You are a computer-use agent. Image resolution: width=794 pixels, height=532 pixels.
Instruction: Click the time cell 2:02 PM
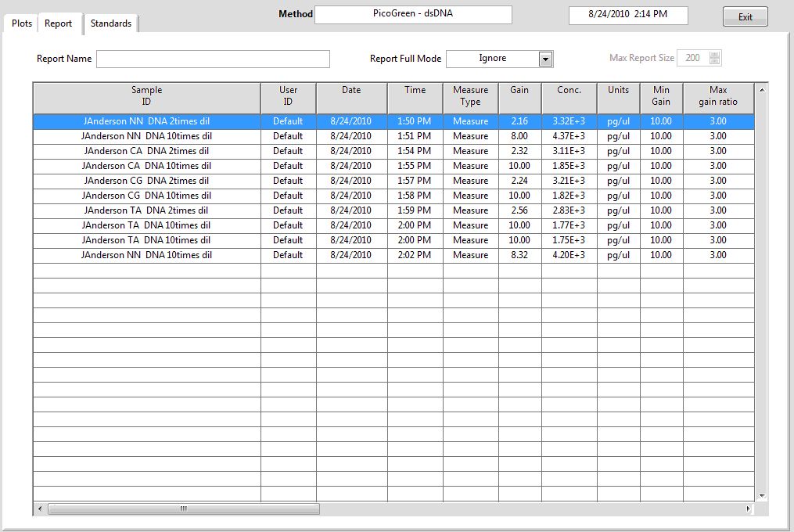415,255
